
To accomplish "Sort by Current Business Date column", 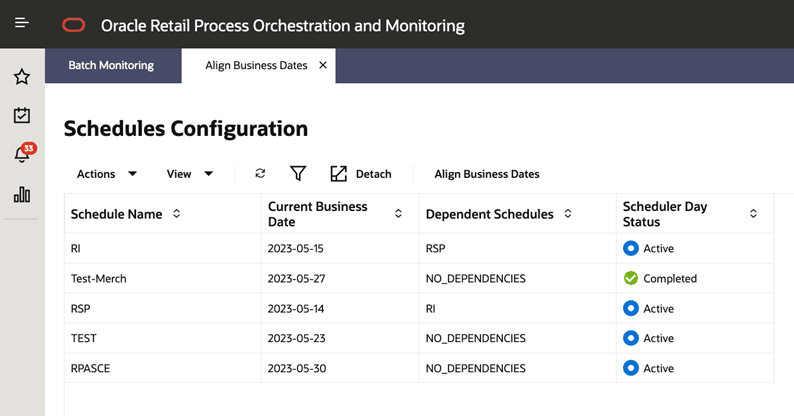I will [399, 214].
